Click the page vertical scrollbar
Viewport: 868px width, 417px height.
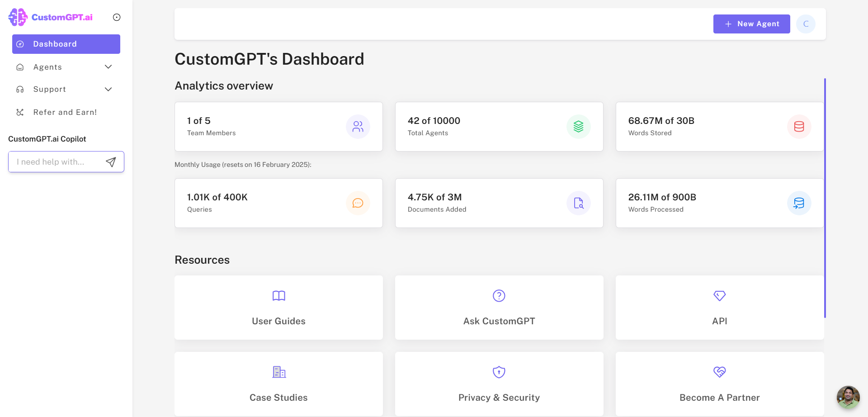click(x=825, y=198)
